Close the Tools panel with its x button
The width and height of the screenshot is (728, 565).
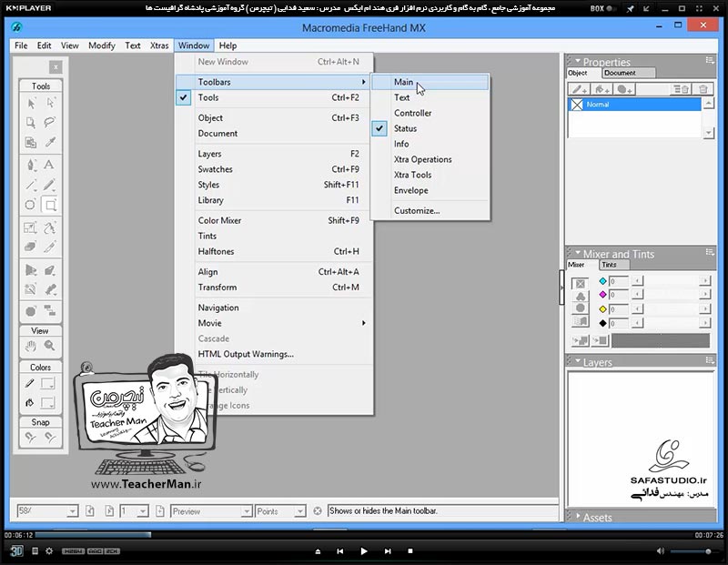pos(56,67)
